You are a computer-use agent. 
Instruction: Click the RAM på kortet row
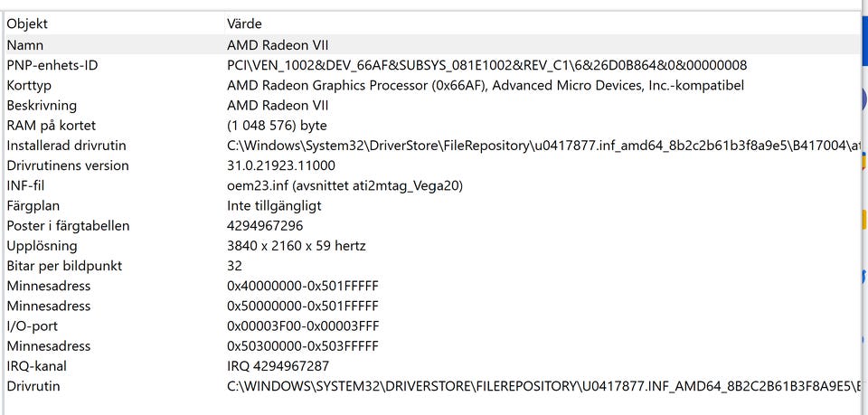[51, 126]
